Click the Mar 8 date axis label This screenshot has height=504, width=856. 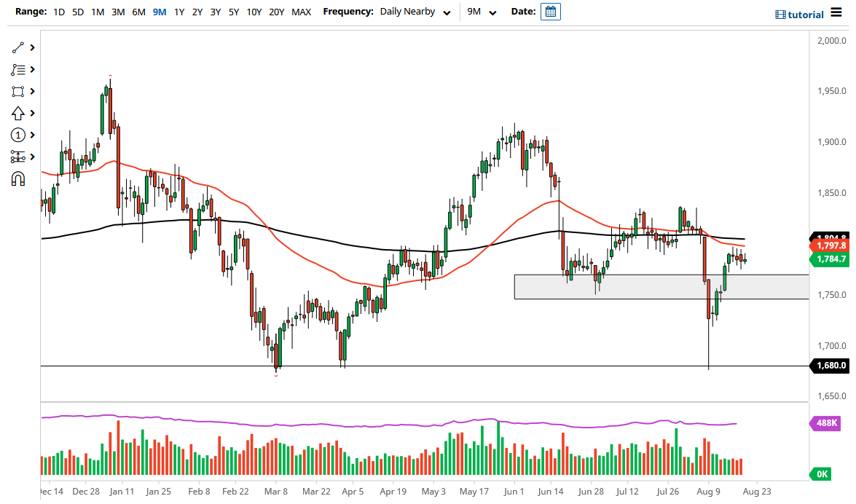[275, 492]
